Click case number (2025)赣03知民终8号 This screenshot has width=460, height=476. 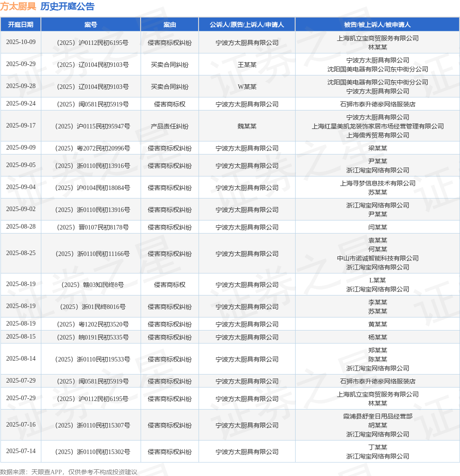point(92,285)
